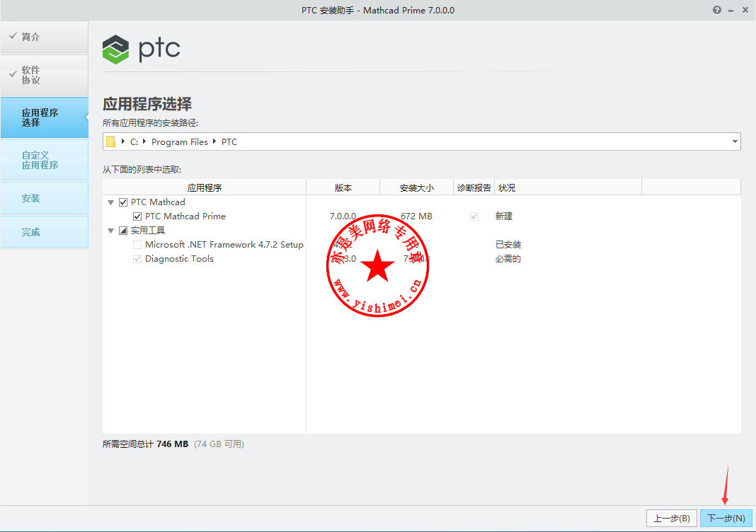Expand the path arrow before Program Files
Screen dimensions: 756x532
[144, 141]
